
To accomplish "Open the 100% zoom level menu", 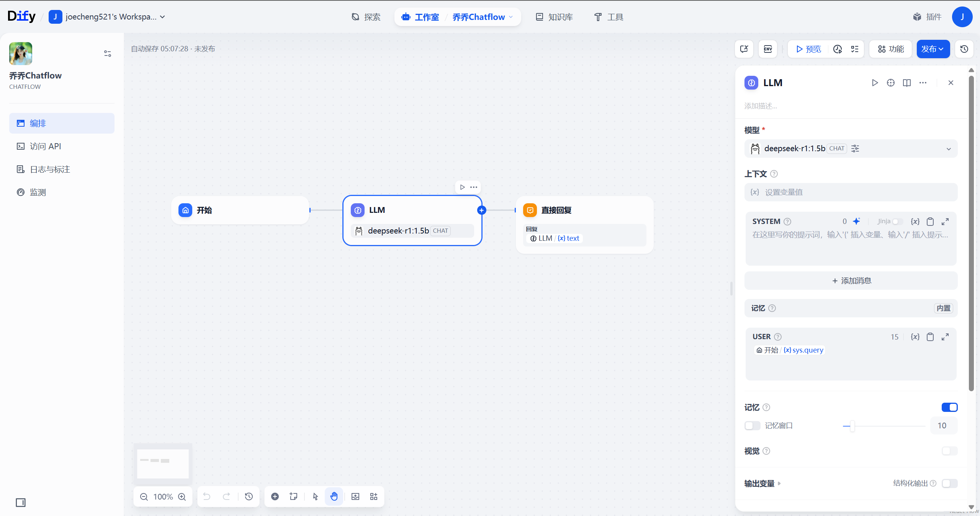I will 163,497.
